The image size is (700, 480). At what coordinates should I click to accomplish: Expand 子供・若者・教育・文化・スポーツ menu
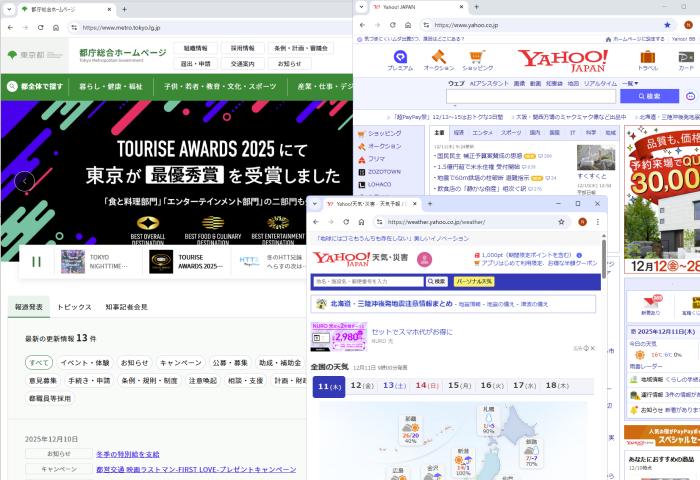220,86
